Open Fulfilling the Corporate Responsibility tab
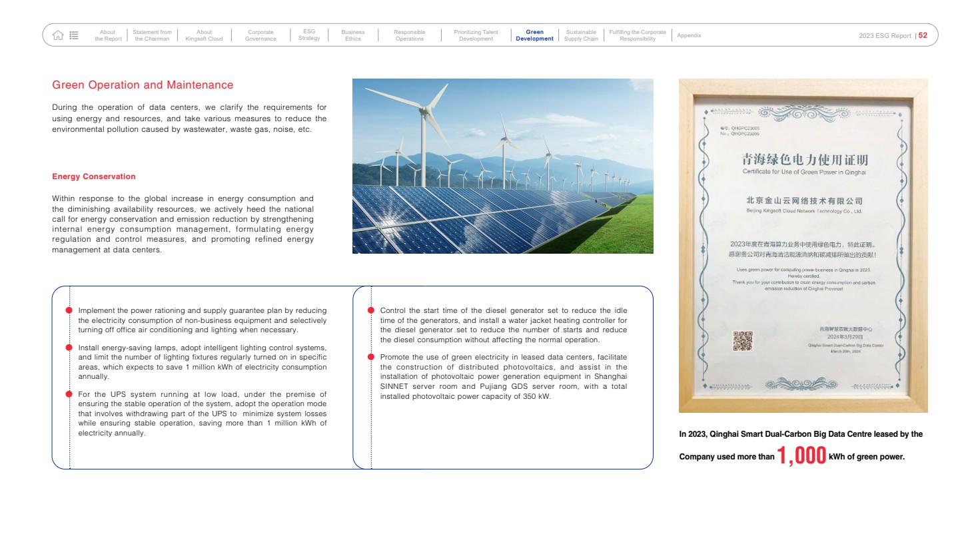This screenshot has width=980, height=550. pyautogui.click(x=638, y=35)
